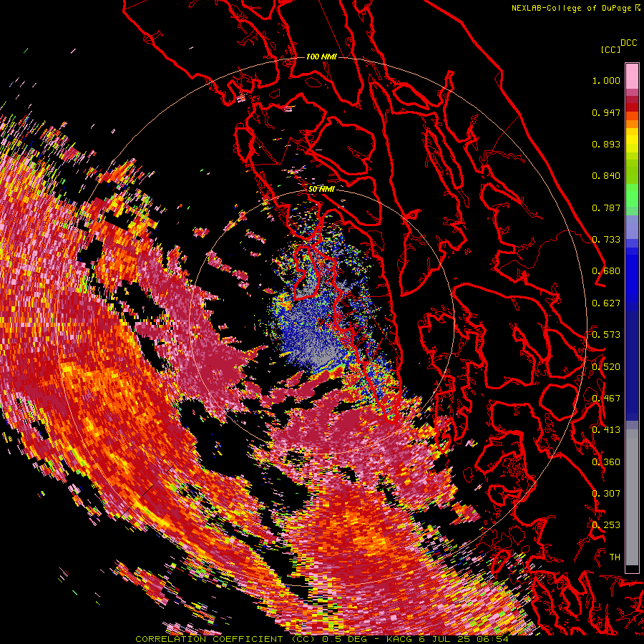Click the CORRELATION COEFFICIENT caption text

click(209, 639)
